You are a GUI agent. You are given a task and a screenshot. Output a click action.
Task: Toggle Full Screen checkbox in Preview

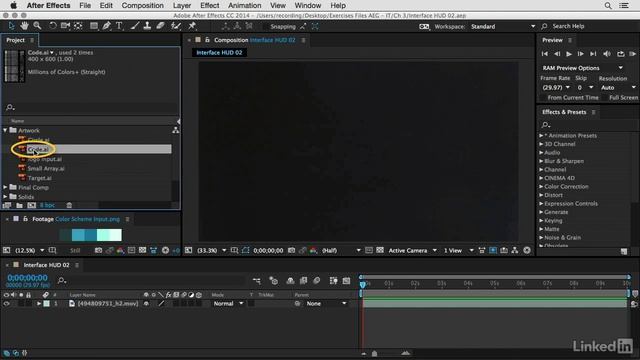coord(604,98)
